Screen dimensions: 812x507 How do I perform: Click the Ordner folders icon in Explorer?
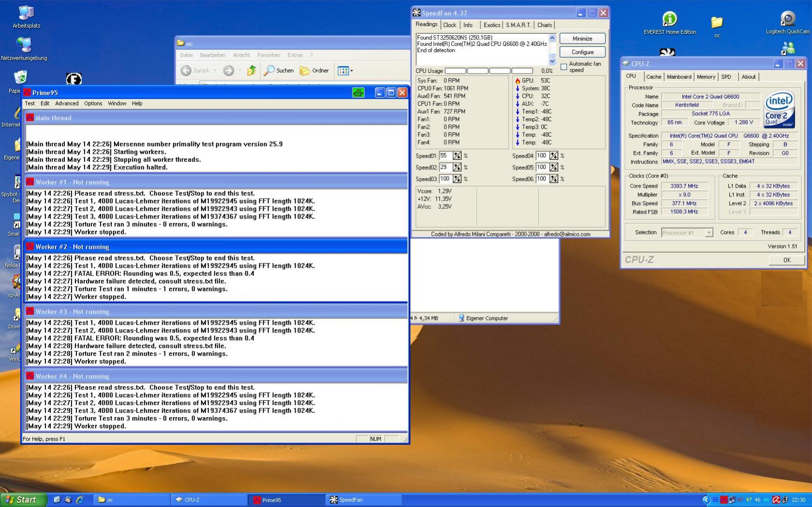(305, 71)
